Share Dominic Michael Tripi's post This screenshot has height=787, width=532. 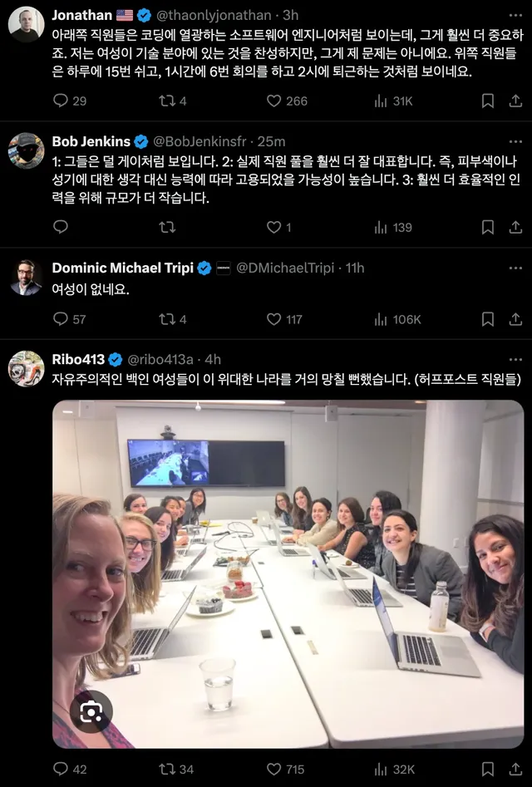pyautogui.click(x=513, y=319)
